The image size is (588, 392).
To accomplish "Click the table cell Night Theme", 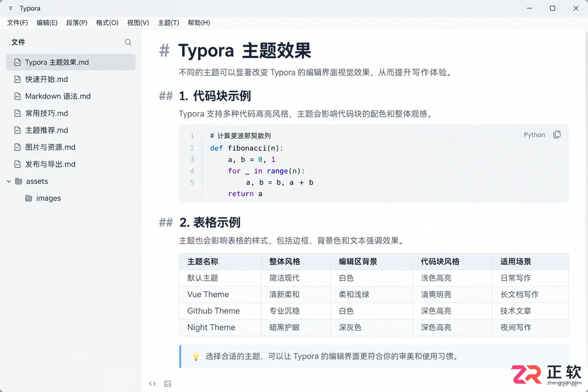I will point(211,327).
